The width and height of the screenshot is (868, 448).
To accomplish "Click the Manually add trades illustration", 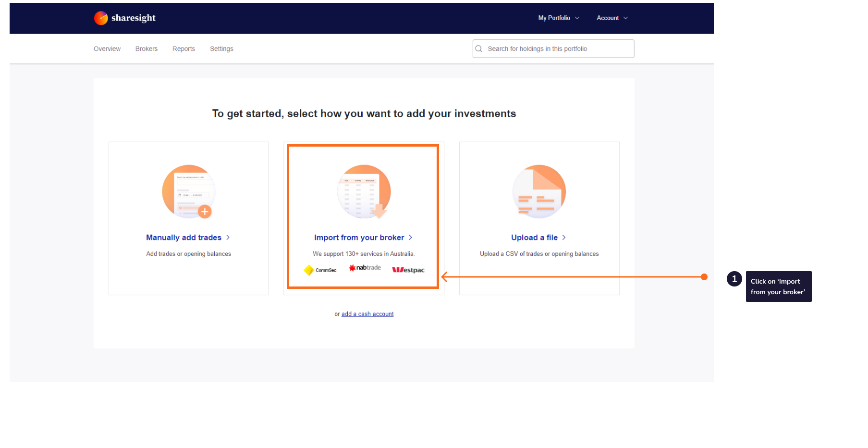I will tap(189, 192).
